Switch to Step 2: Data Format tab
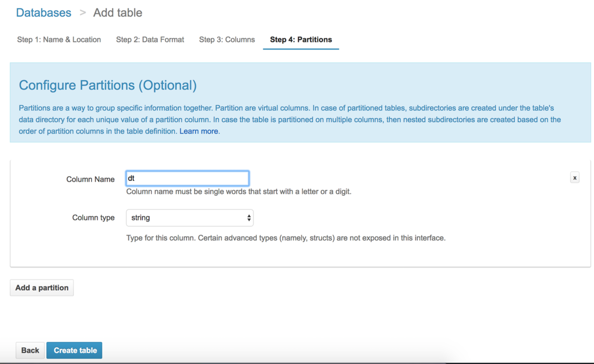Screen dimensions: 594x364 point(150,40)
